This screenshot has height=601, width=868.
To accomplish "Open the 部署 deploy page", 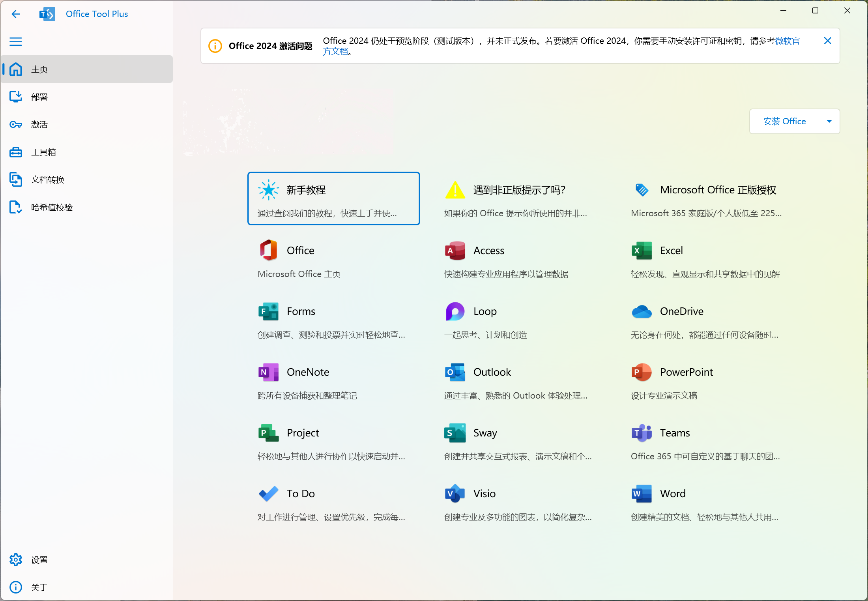I will (x=87, y=97).
